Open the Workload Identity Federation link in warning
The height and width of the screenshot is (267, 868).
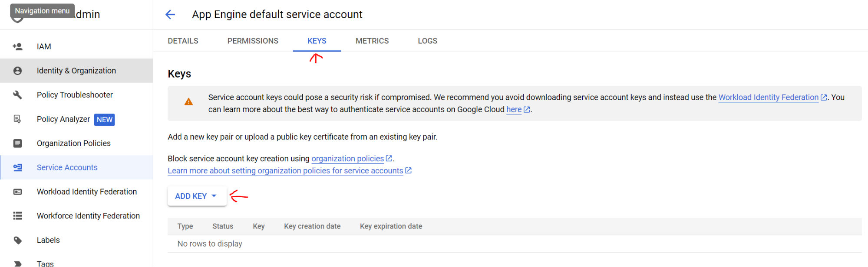point(768,98)
